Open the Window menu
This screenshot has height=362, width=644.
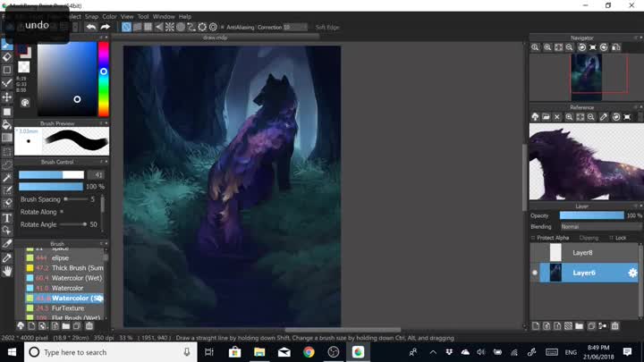click(164, 16)
